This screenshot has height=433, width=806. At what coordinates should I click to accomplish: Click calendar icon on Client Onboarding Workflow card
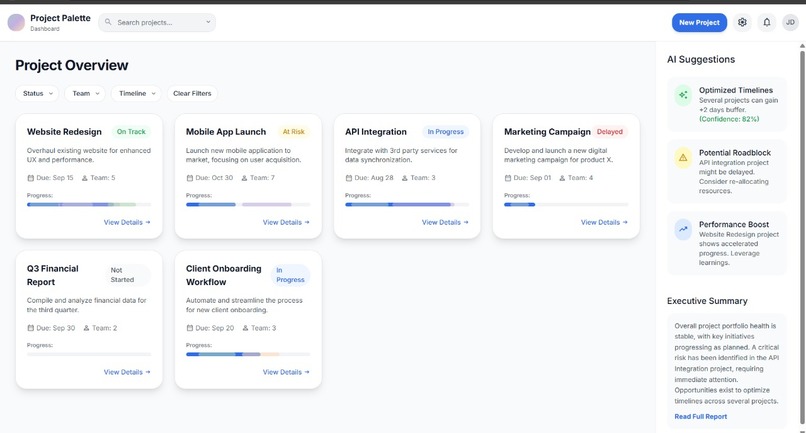[190, 328]
